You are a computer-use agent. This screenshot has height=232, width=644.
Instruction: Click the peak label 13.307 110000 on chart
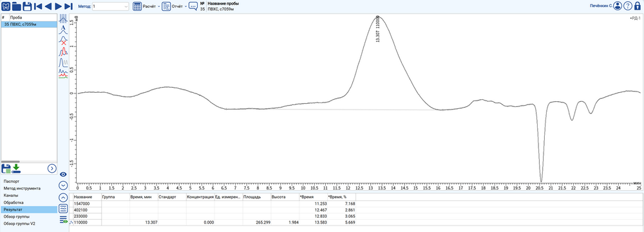coord(378,29)
